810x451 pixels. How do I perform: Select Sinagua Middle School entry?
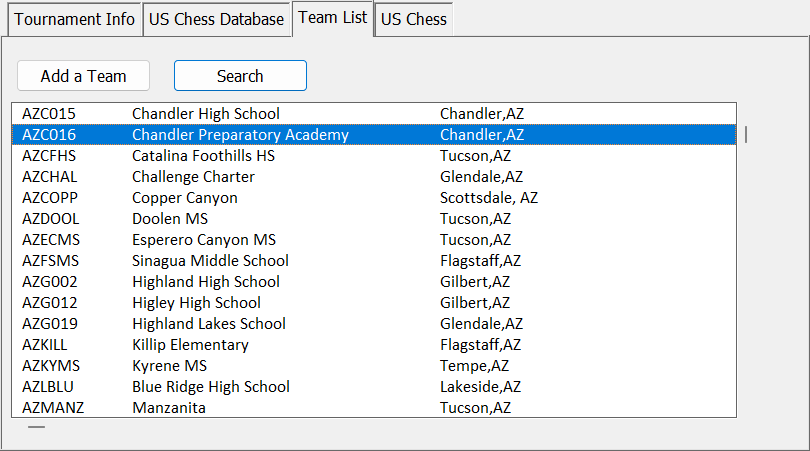(x=210, y=261)
